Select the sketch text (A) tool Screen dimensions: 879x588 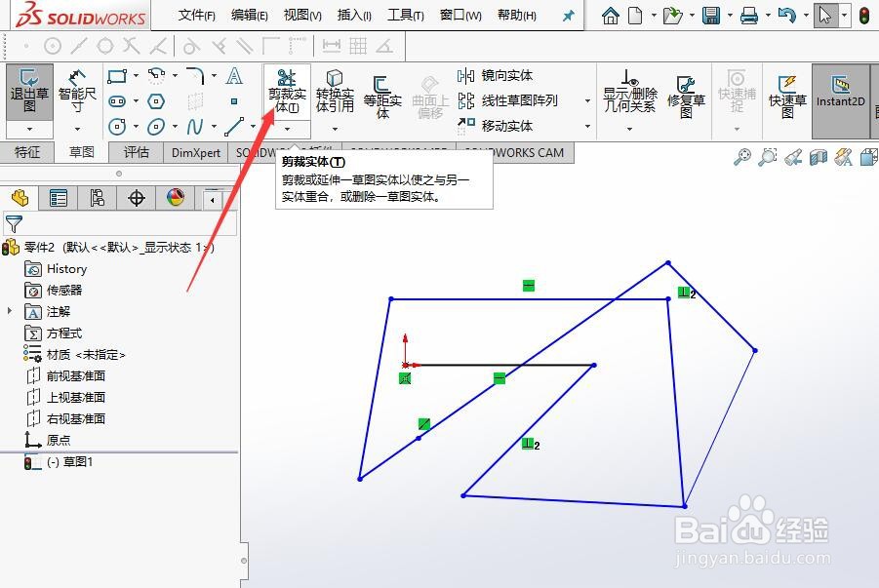(x=234, y=76)
